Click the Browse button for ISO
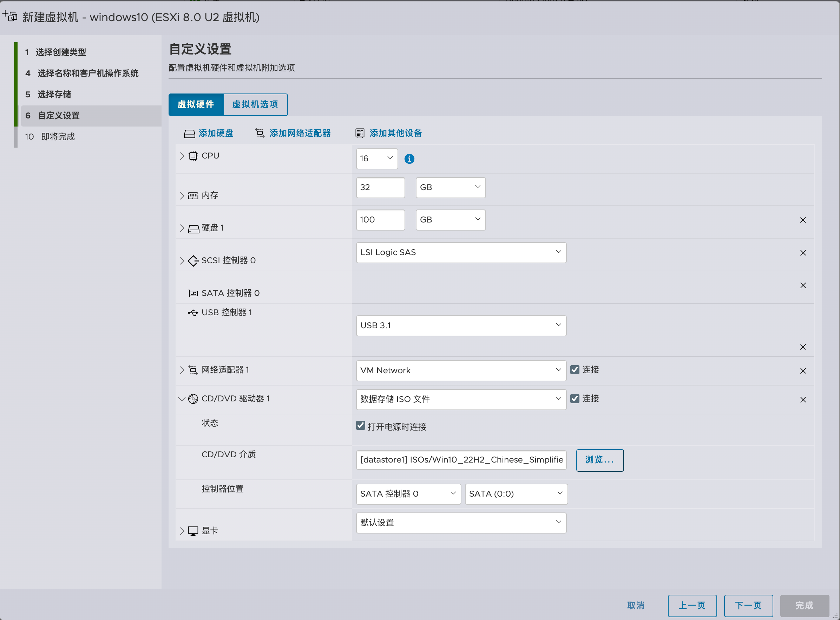This screenshot has height=620, width=840. tap(599, 460)
